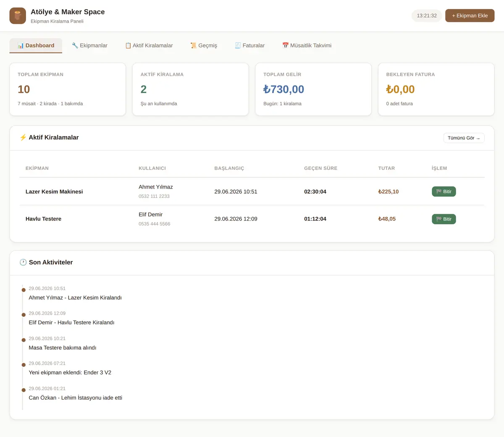Screen dimensions: 504x437
Task: Click user name Elif Demir in table
Action: pos(150,214)
